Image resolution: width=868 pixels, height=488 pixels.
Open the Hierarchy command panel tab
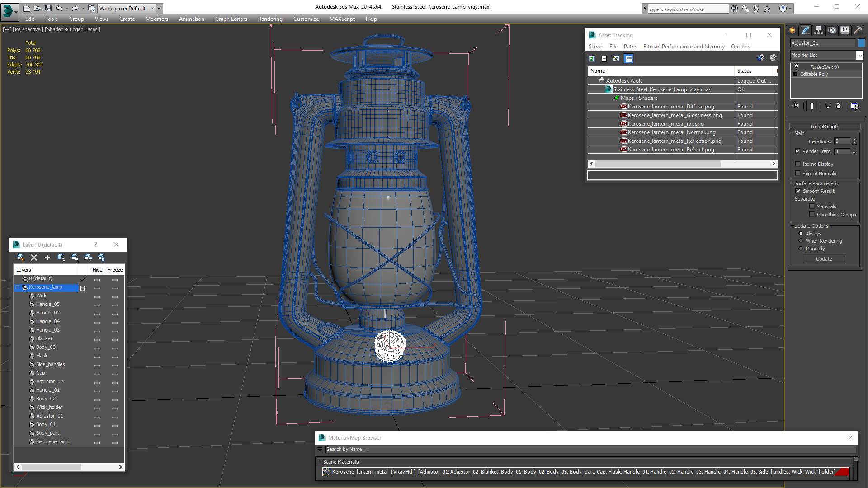818,30
